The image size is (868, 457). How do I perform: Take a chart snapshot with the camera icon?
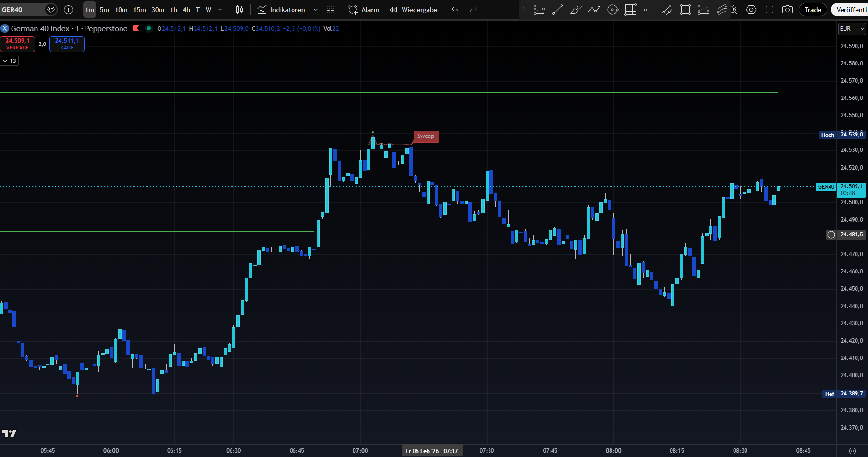(787, 10)
